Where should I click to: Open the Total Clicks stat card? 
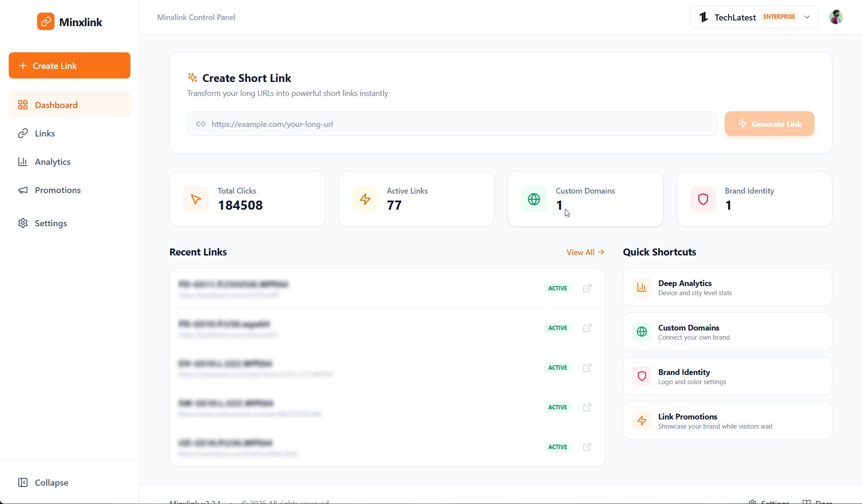pyautogui.click(x=247, y=199)
